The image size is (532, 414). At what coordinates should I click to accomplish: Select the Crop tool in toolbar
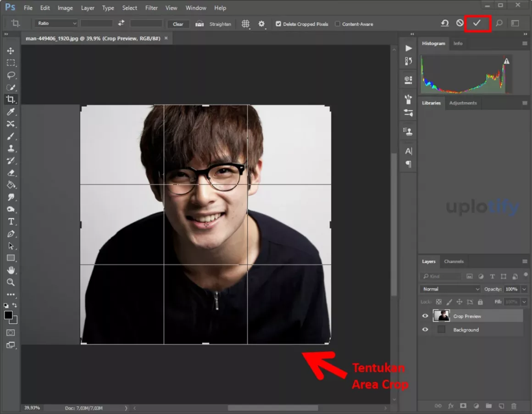point(11,99)
